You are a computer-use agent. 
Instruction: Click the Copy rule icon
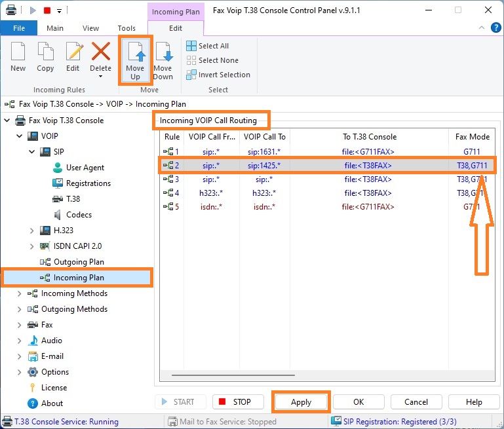pyautogui.click(x=45, y=51)
